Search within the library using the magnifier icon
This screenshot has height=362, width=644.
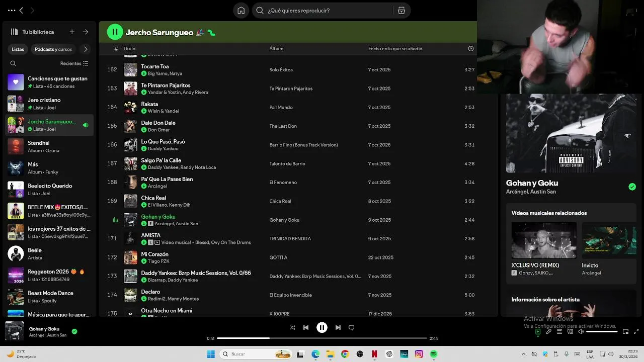point(13,63)
